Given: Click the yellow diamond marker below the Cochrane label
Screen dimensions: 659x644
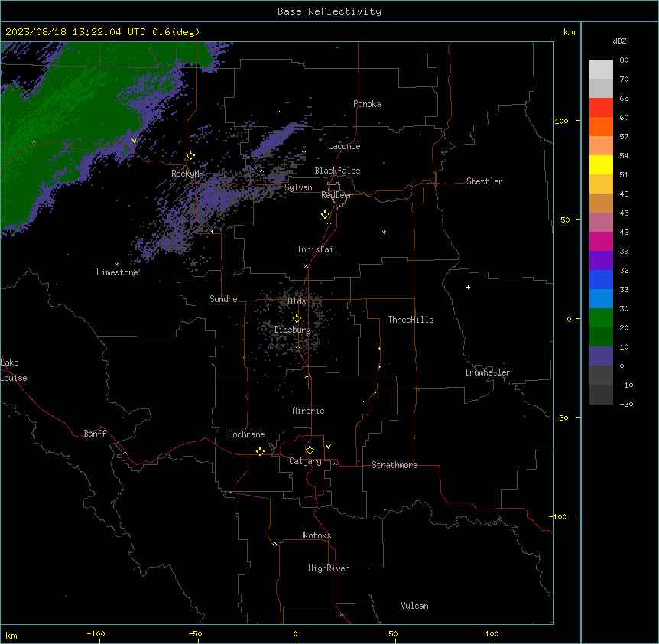Looking at the screenshot, I should click(x=260, y=451).
